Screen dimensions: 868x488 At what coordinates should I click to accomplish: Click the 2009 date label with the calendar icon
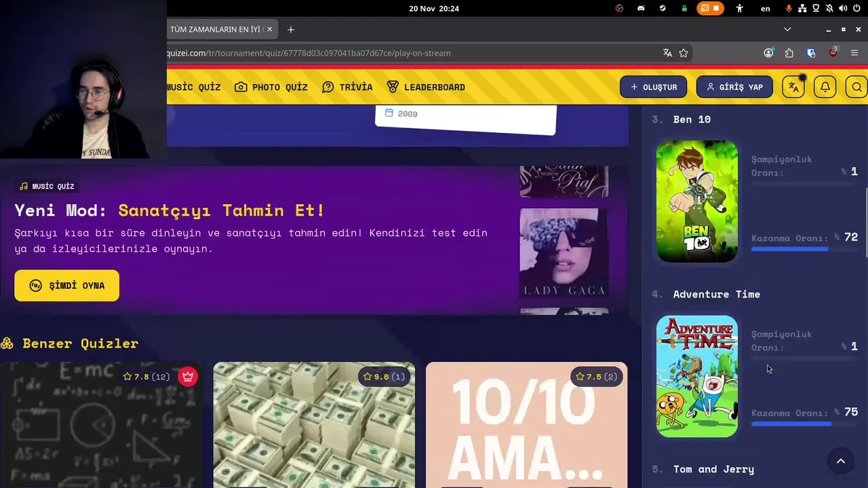(x=401, y=113)
